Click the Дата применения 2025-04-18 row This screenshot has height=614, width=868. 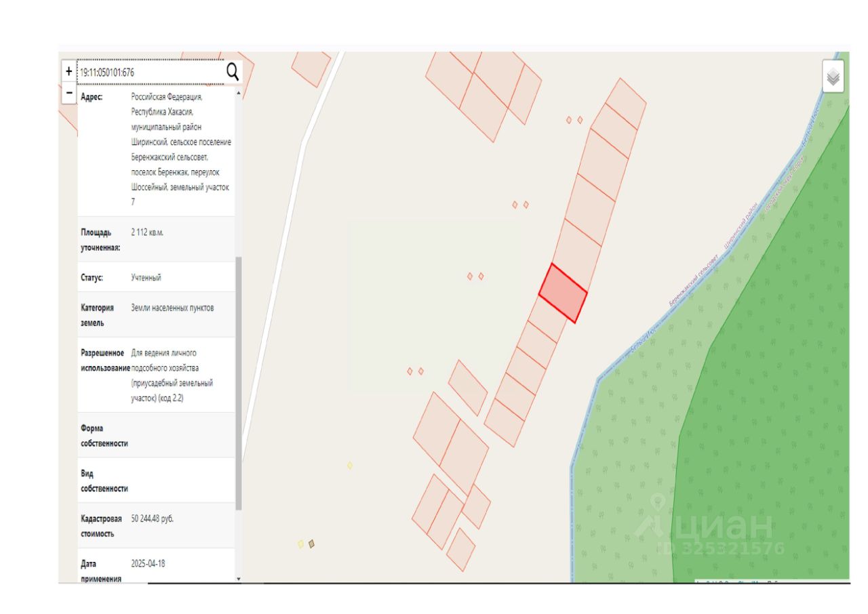pyautogui.click(x=156, y=568)
